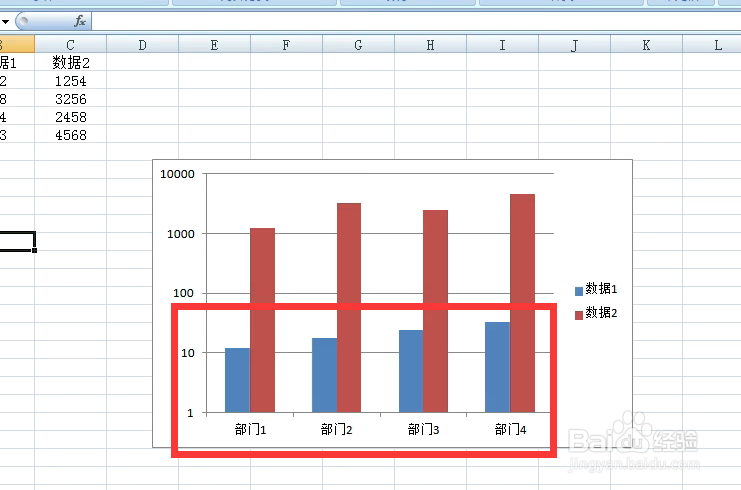This screenshot has height=490, width=741.
Task: Select the red 数据2 bar for 部门3
Action: [x=435, y=311]
